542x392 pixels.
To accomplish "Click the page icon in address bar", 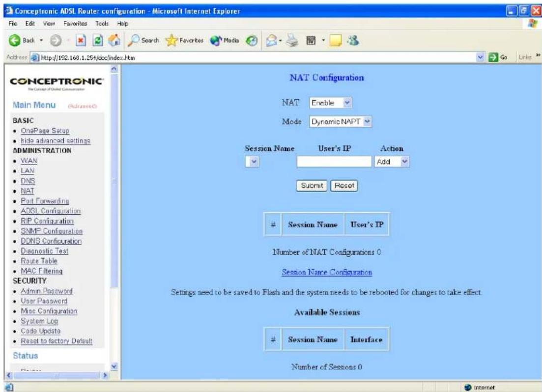I will click(34, 57).
